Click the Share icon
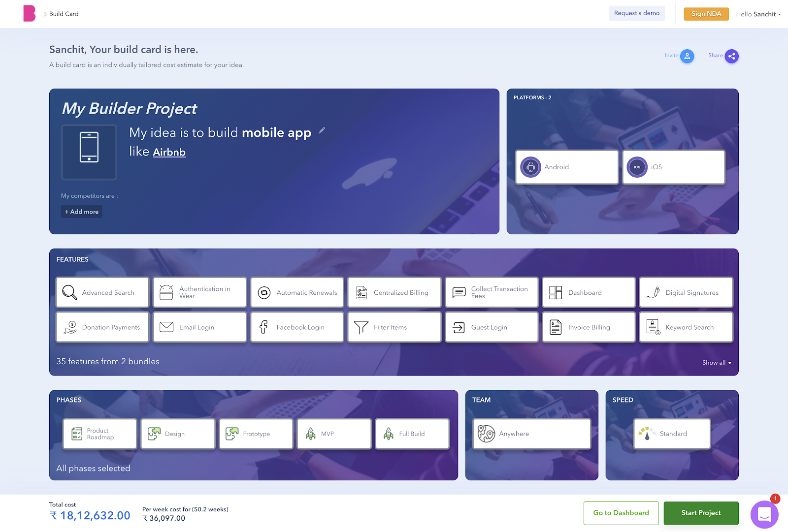This screenshot has width=788, height=532. [x=732, y=56]
